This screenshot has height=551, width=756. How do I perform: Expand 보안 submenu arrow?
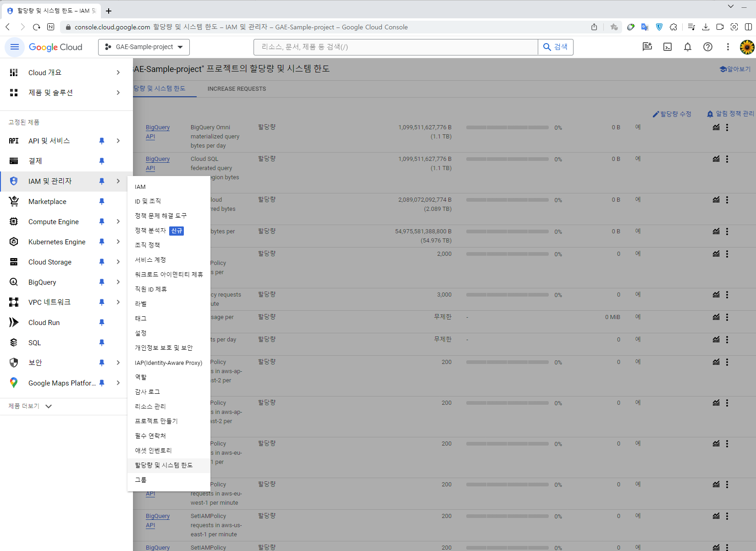118,363
